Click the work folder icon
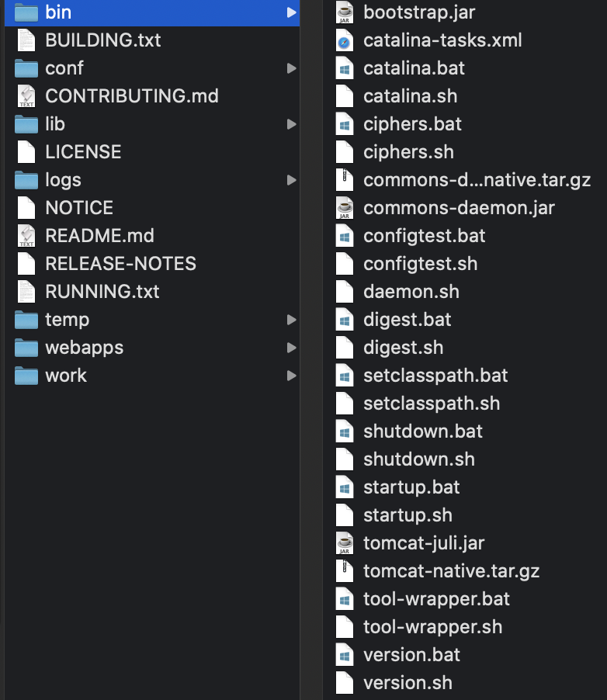The image size is (607, 700). (26, 376)
